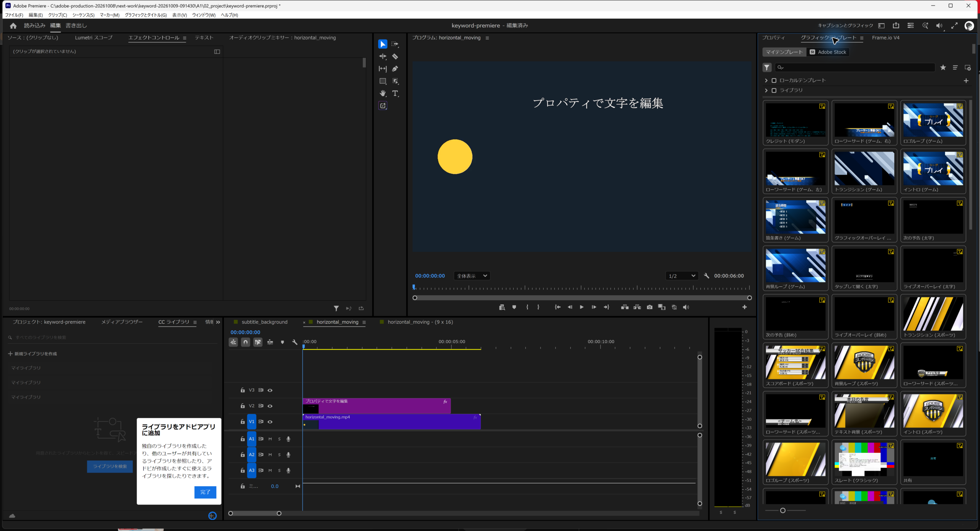Image resolution: width=980 pixels, height=531 pixels.
Task: Play the program monitor
Action: pyautogui.click(x=581, y=307)
